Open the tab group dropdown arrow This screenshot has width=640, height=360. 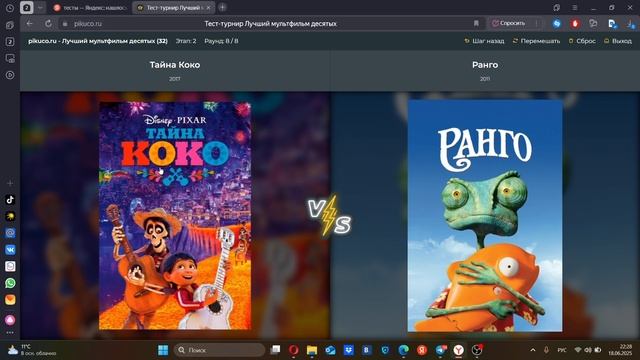coord(40,8)
